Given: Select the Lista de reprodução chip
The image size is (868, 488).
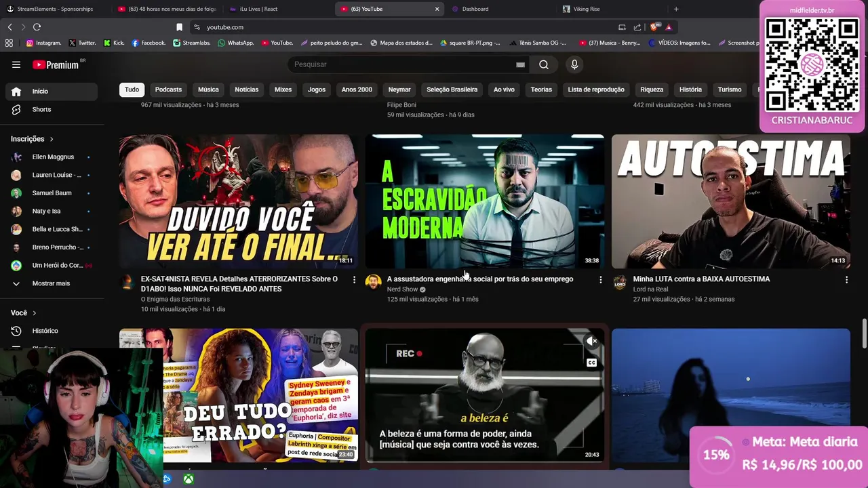Looking at the screenshot, I should (x=596, y=89).
